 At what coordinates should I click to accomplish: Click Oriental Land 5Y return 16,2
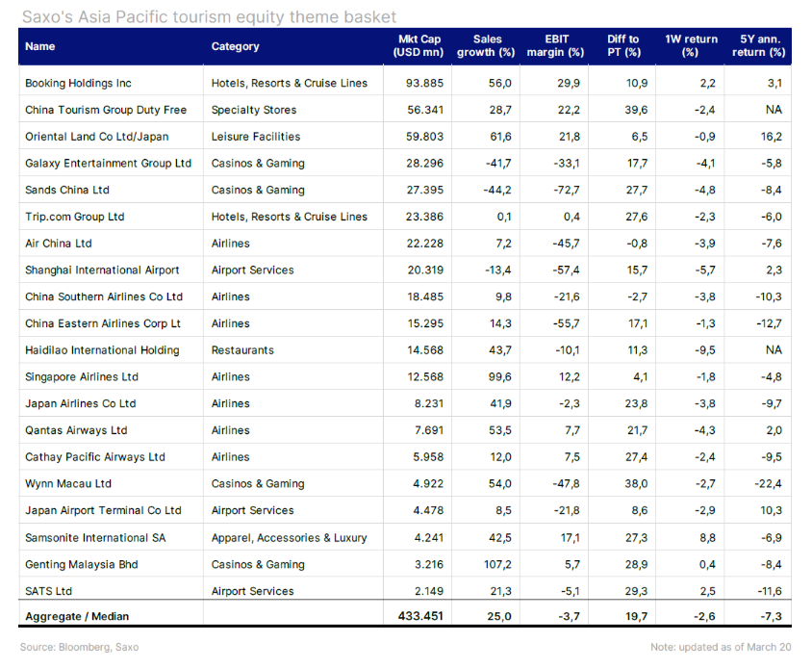coord(771,137)
